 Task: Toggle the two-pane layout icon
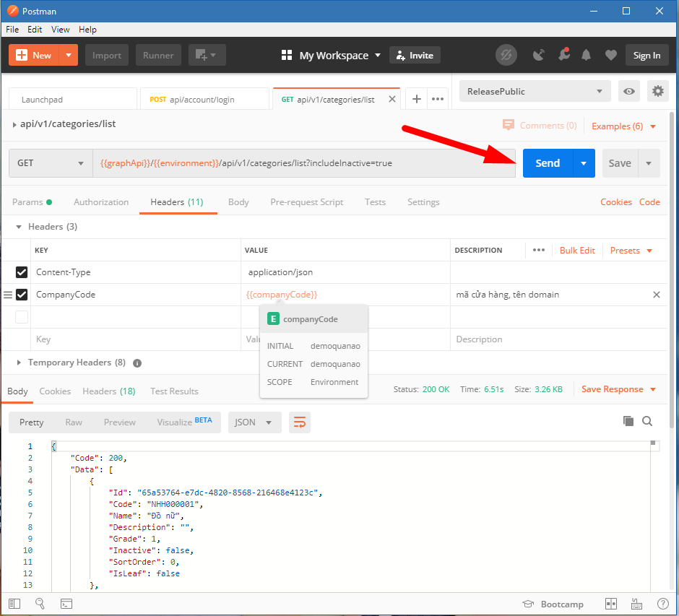(610, 604)
